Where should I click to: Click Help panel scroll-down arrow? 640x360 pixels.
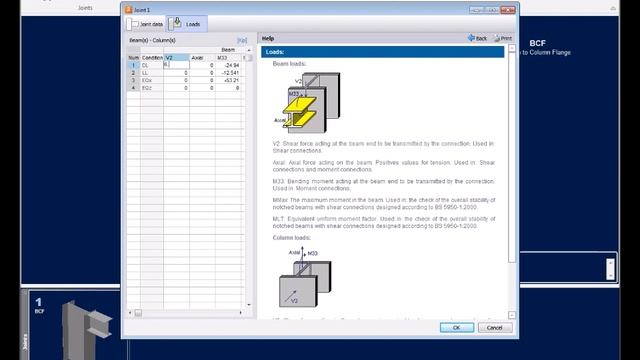512,315
